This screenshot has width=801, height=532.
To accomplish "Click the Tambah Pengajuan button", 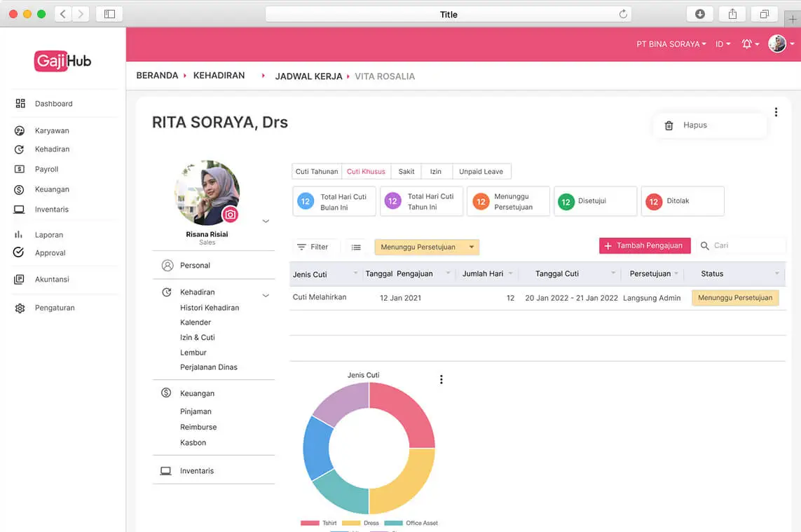I will [644, 245].
